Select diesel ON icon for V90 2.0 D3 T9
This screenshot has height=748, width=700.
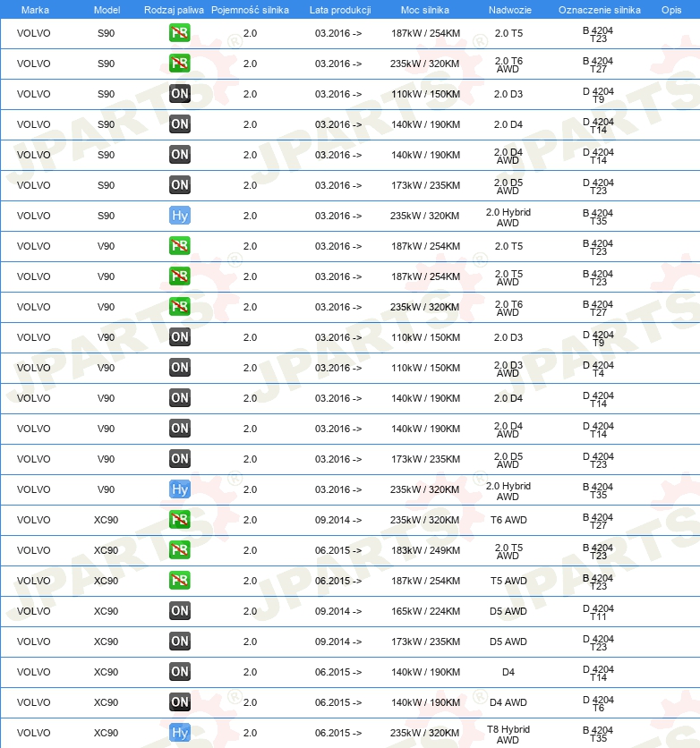click(x=179, y=337)
